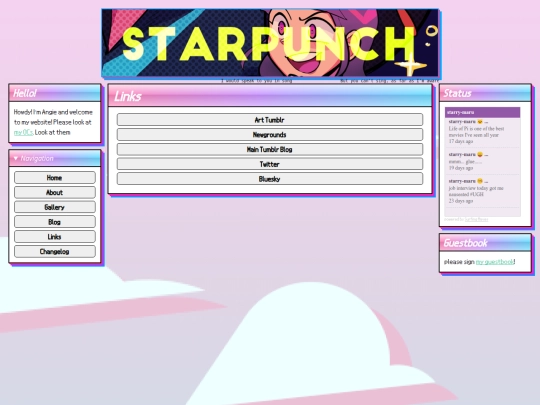This screenshot has width=540, height=405.
Task: Click the '23 days ago' timestamp
Action: pos(461,201)
